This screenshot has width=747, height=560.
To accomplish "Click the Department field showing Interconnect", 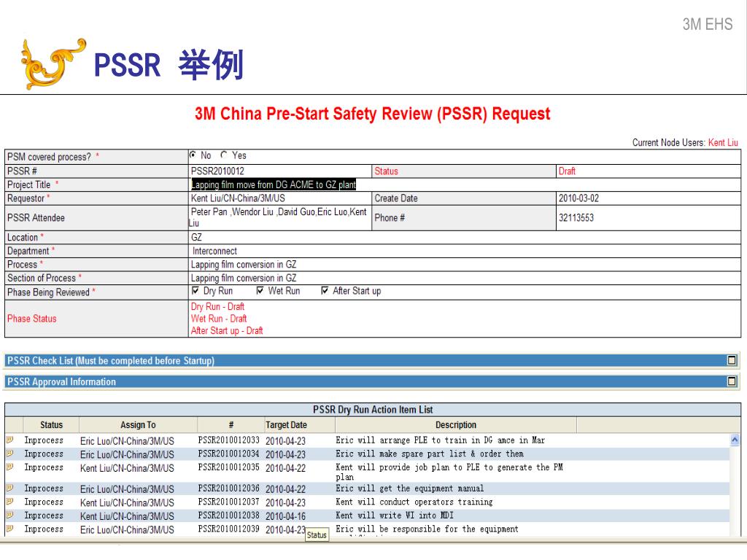I will pyautogui.click(x=465, y=251).
